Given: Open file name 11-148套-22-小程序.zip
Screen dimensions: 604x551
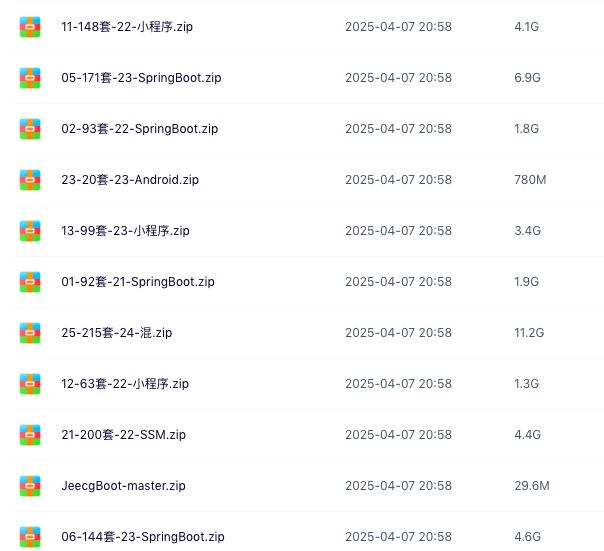Looking at the screenshot, I should click(x=127, y=27).
